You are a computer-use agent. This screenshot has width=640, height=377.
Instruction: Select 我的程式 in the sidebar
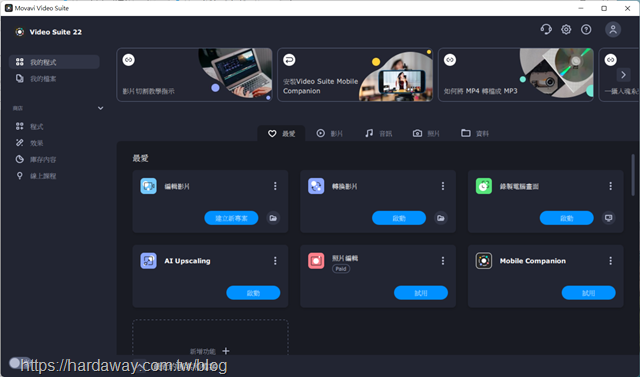tap(54, 62)
